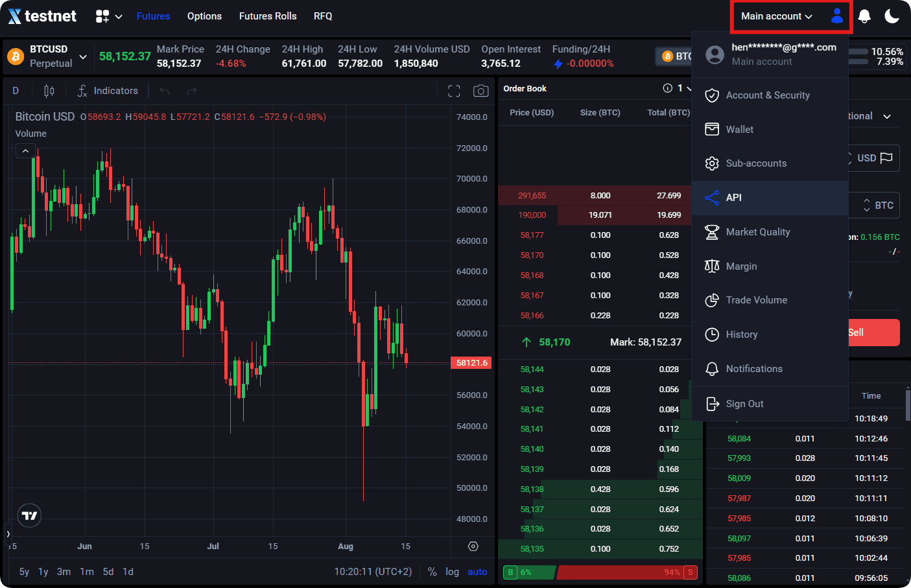
Task: Click the TradingView logo on the chart
Action: [x=29, y=515]
